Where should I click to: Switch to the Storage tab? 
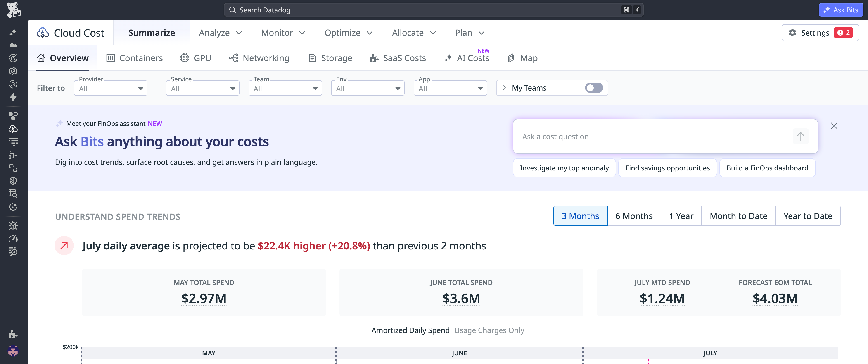(x=330, y=58)
